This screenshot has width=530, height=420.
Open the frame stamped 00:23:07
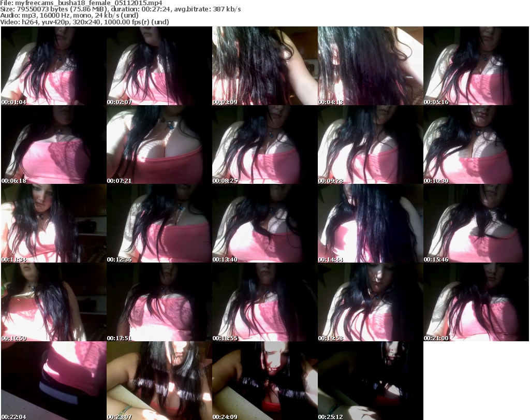(159, 381)
